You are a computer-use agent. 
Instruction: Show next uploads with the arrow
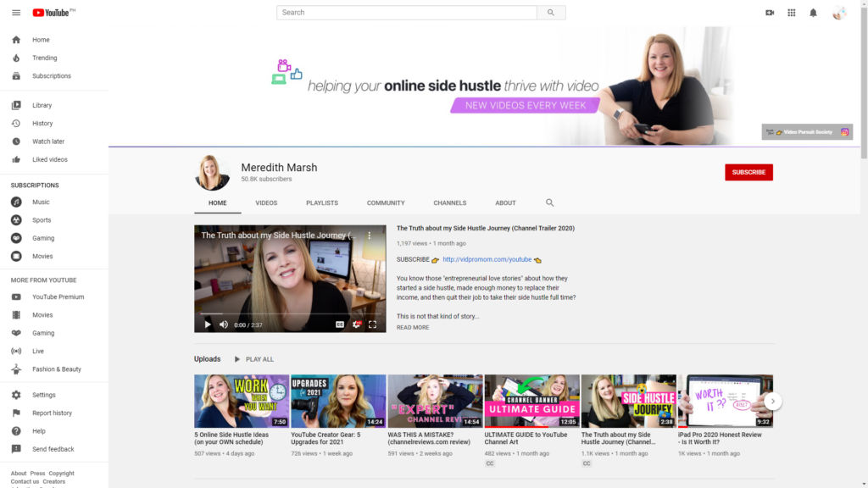click(x=773, y=401)
